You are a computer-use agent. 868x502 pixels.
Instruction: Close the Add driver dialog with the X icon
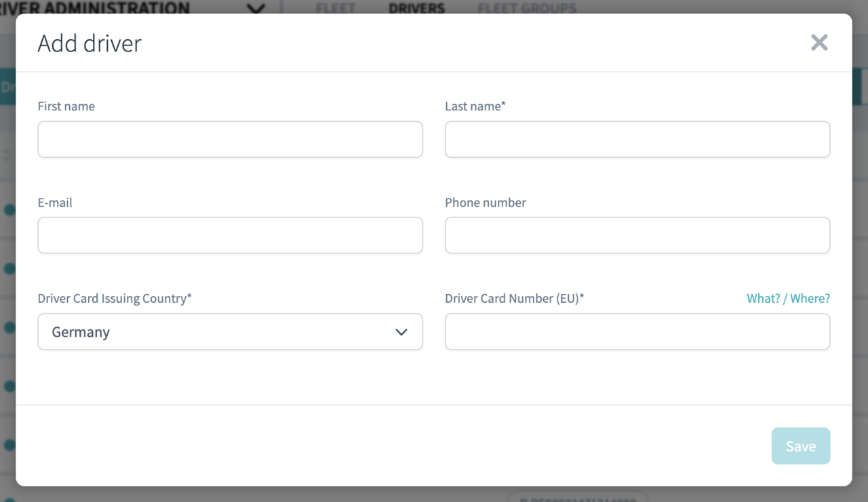click(x=819, y=42)
